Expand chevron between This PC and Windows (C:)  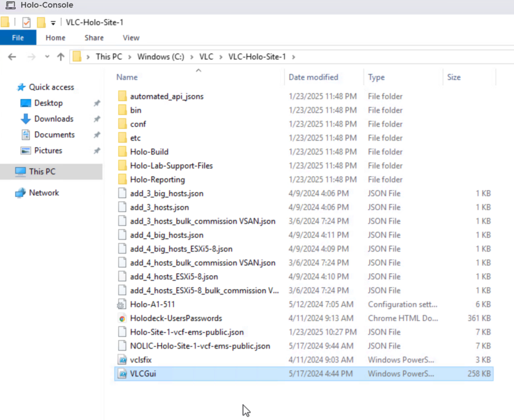[129, 57]
